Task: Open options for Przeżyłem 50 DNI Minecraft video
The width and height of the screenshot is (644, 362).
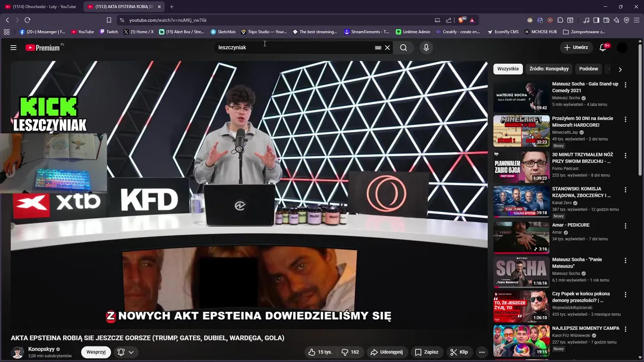Action: click(x=625, y=120)
